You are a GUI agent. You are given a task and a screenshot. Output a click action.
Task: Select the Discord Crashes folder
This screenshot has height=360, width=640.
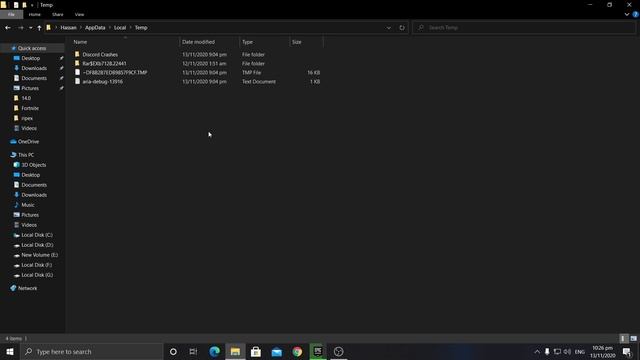coord(100,54)
